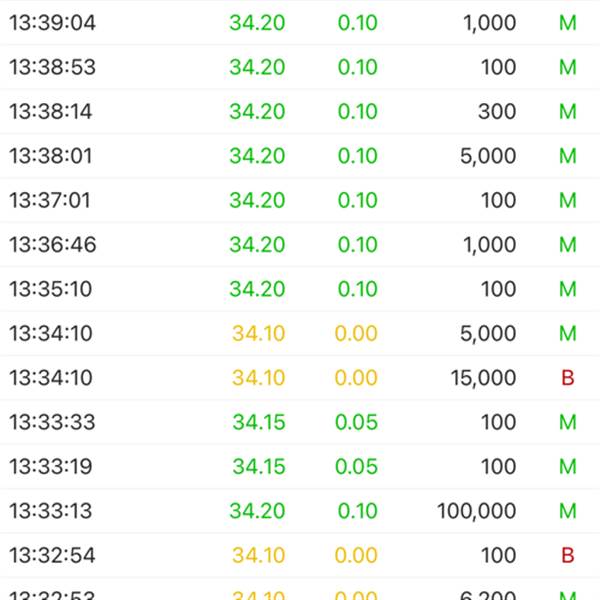The image size is (600, 600).
Task: Select the 5,000 volume at 13:38:01
Action: tap(489, 156)
